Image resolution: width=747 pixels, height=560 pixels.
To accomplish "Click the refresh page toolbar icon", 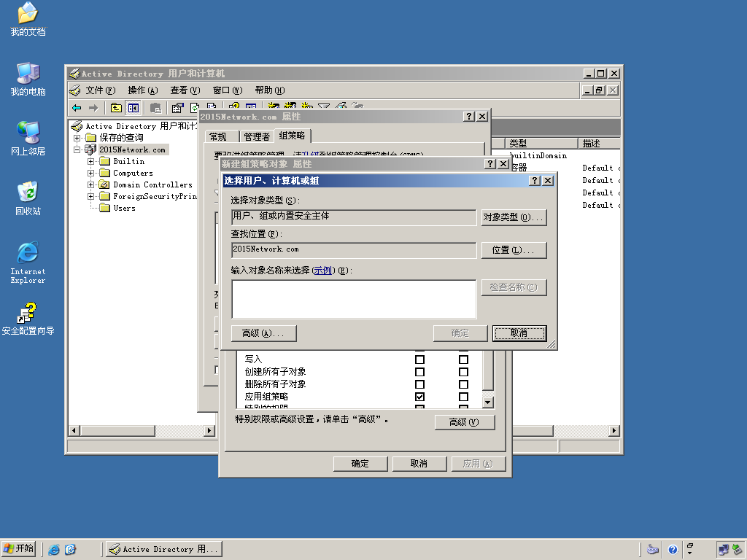I will coord(195,108).
